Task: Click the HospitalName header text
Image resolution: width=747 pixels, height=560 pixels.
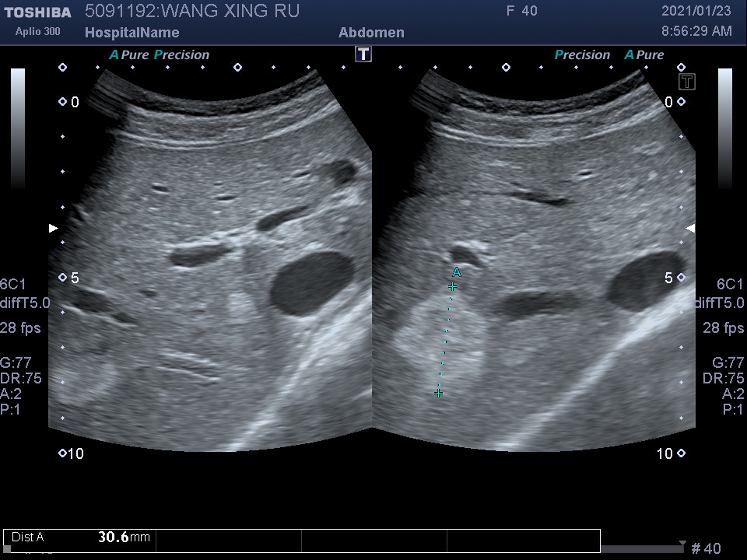Action: pyautogui.click(x=132, y=33)
